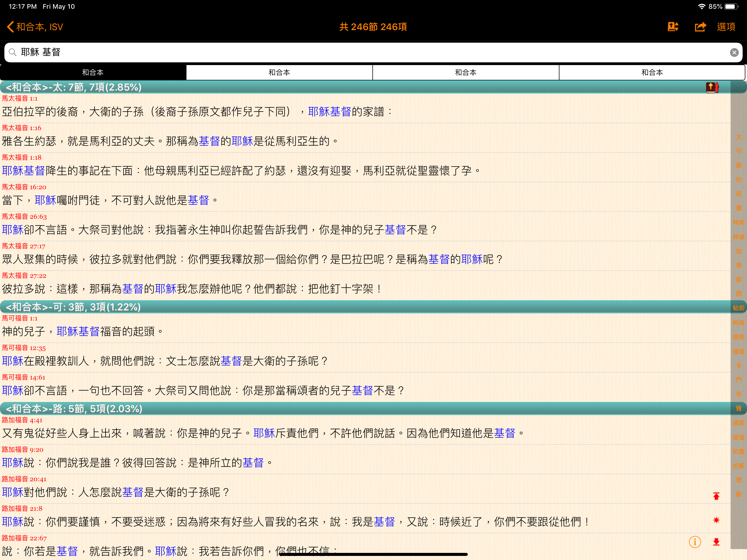Select the third 和合本 segment tab
Viewport: 747px width, 560px height.
pyautogui.click(x=466, y=72)
